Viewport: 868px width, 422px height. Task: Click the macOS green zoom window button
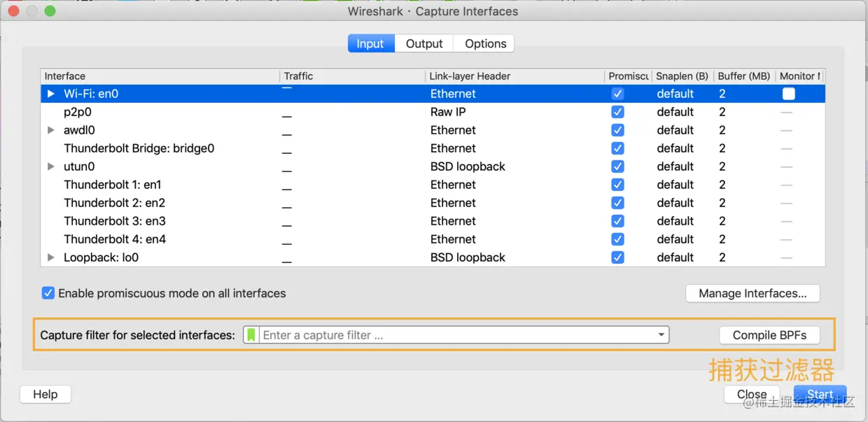50,11
